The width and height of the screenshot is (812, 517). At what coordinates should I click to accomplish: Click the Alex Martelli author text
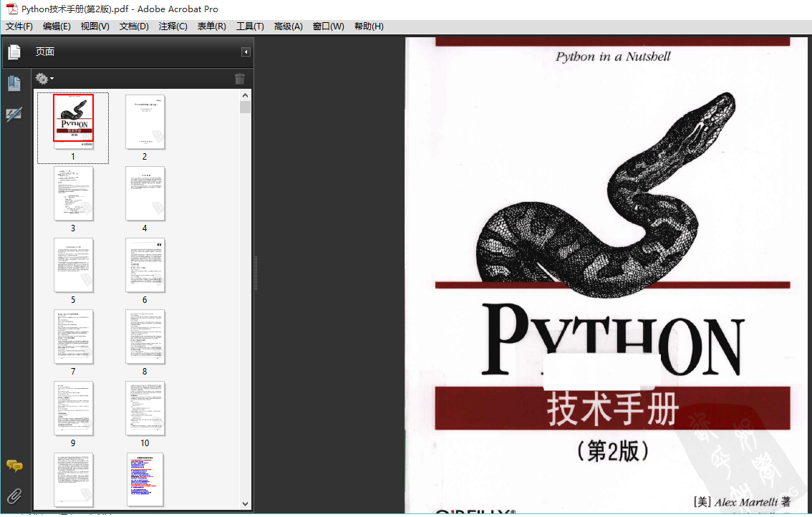pyautogui.click(x=746, y=502)
